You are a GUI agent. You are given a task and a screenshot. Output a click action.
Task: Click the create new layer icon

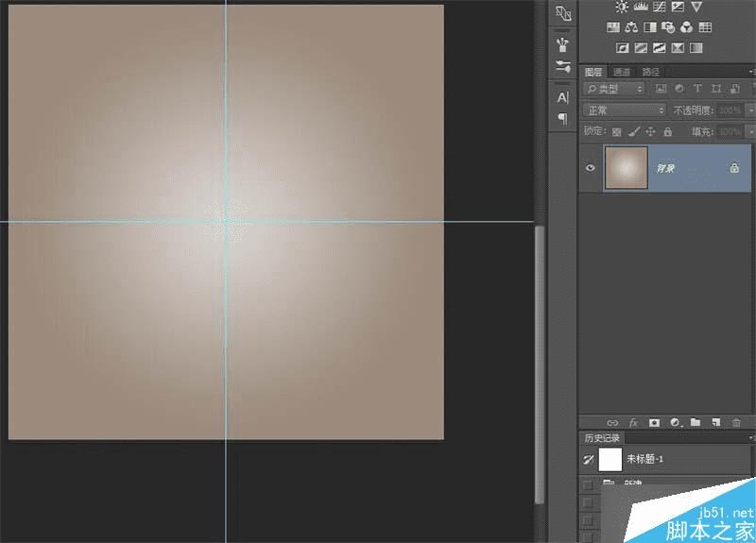pos(715,423)
